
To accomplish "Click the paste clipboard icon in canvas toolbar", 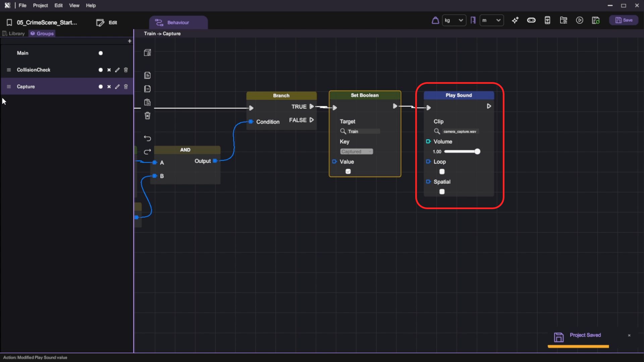I will tap(147, 102).
